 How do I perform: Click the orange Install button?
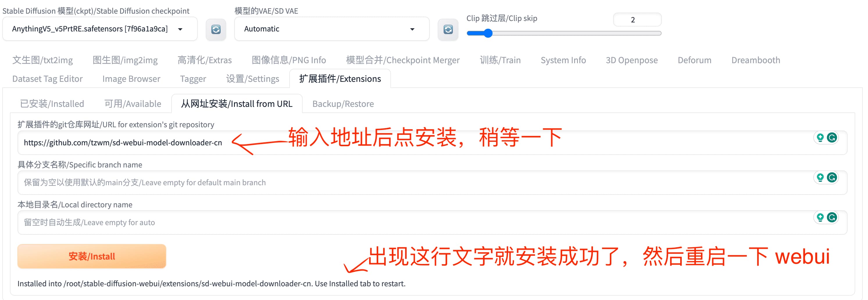tap(92, 256)
